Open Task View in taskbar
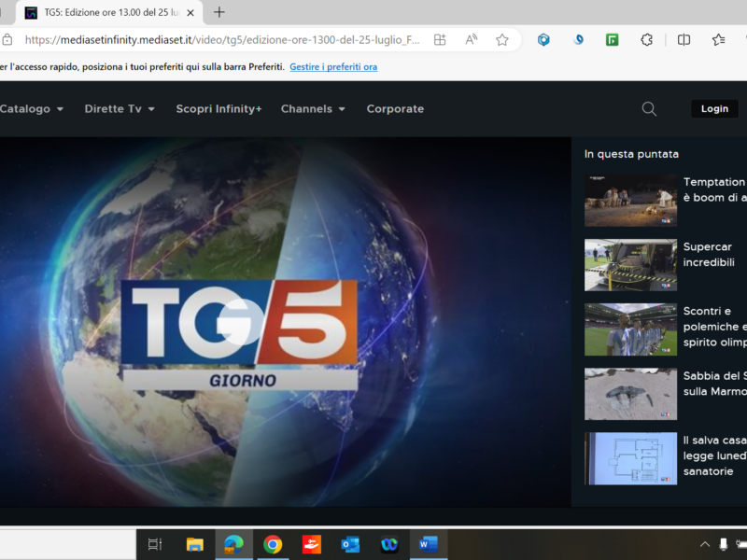 155,544
